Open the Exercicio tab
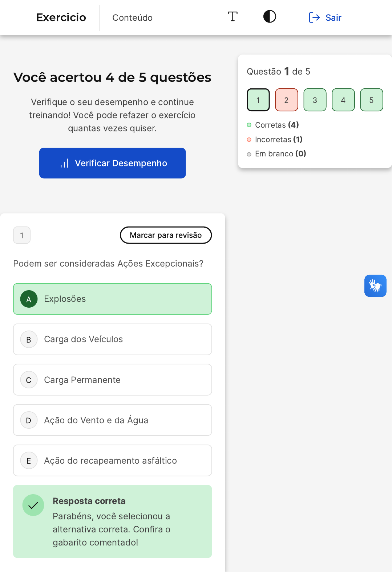The height and width of the screenshot is (572, 392). [x=61, y=17]
